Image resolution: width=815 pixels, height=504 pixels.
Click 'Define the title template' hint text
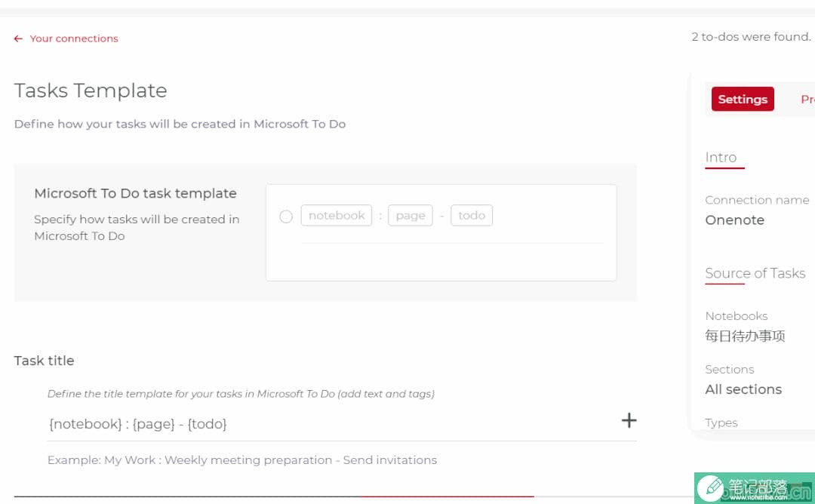click(241, 394)
